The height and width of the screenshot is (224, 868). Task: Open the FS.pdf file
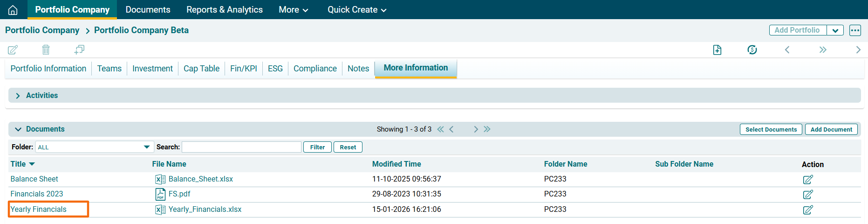click(179, 194)
